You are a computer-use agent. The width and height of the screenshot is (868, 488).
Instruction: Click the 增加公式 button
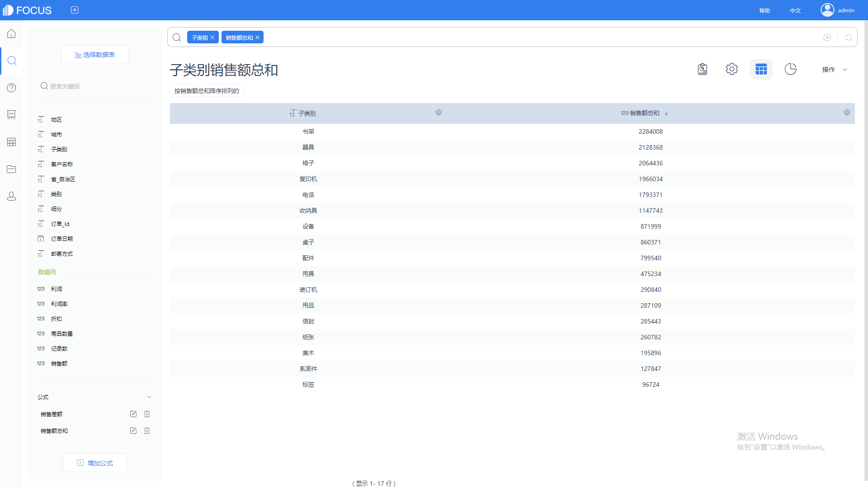point(95,463)
